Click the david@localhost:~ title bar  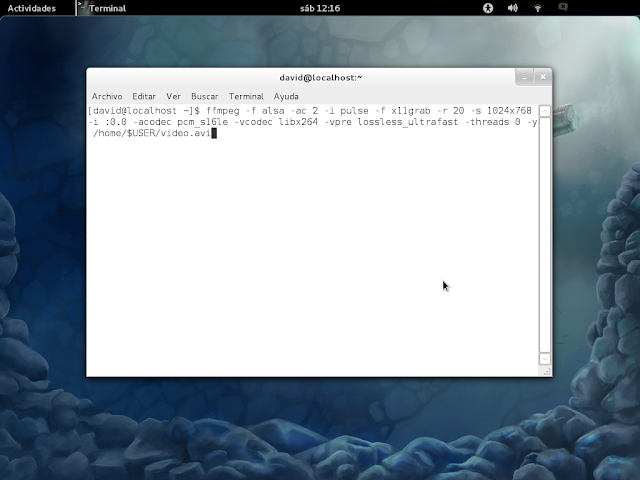pos(320,78)
